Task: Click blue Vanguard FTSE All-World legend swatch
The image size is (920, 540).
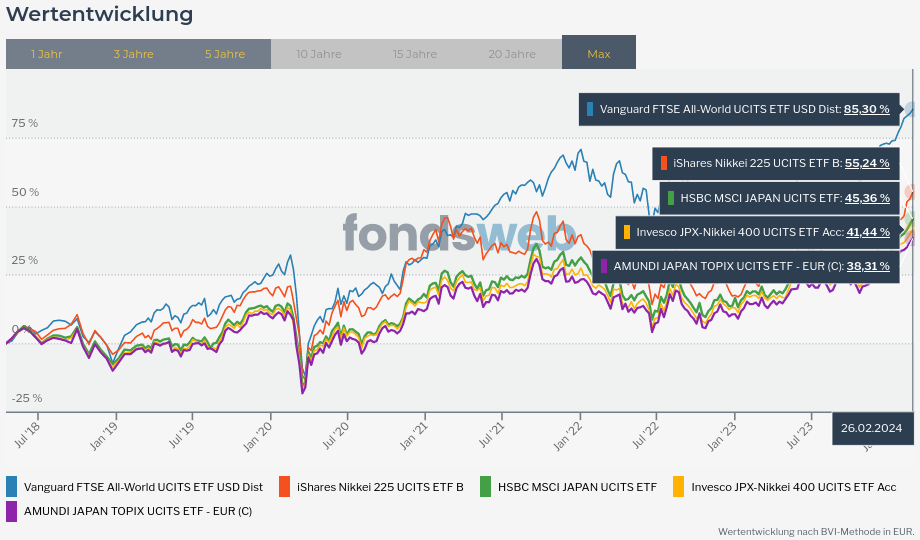Action: pos(12,487)
